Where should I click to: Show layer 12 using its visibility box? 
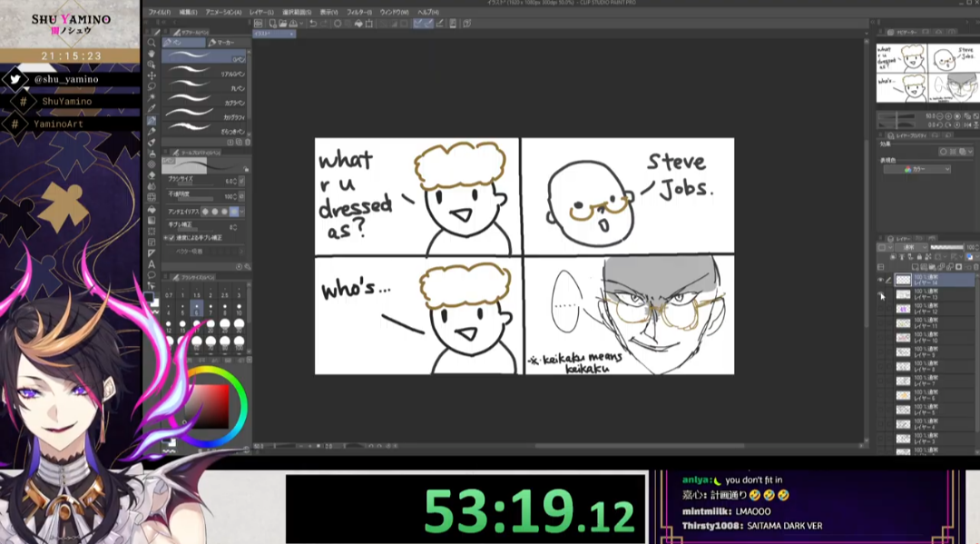pos(880,309)
